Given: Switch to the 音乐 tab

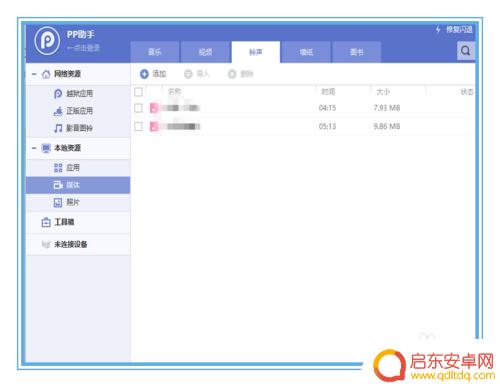Looking at the screenshot, I should coord(155,52).
